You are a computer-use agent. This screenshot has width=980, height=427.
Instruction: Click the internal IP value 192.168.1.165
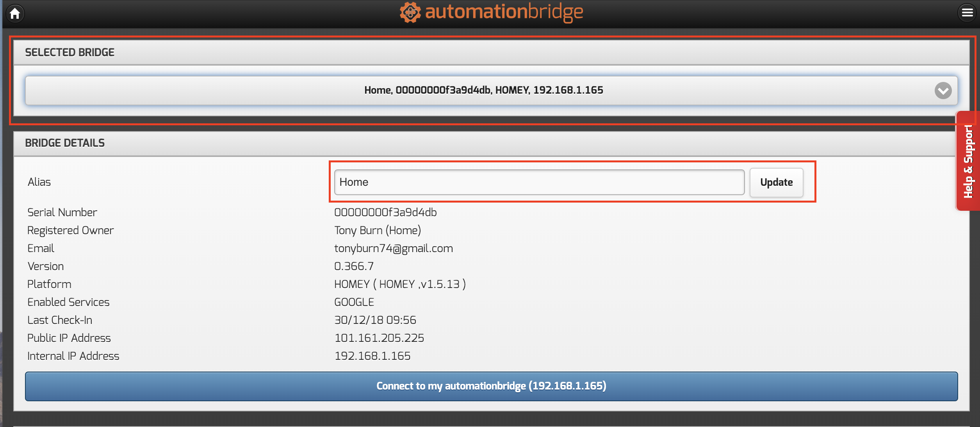coord(372,356)
